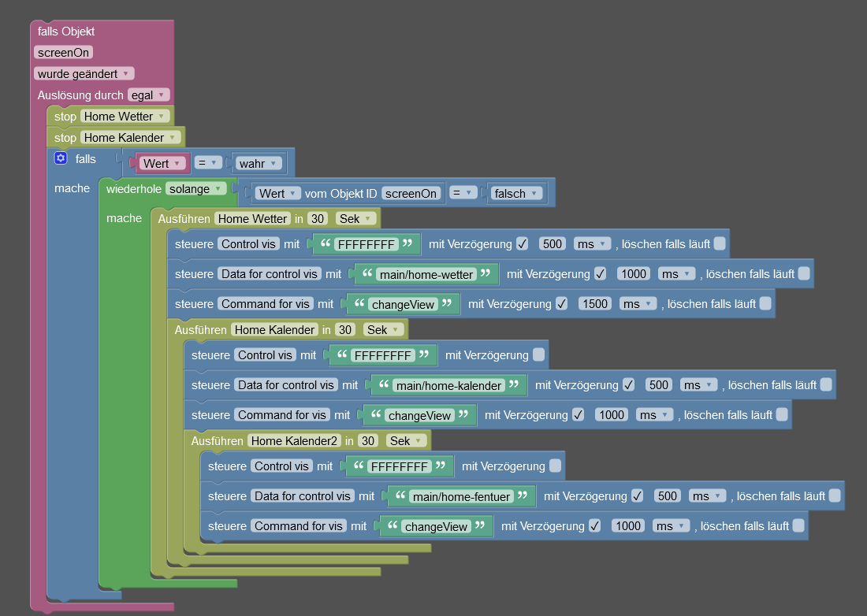
Task: Open the 'Wert' dropdown before 'vom Objekt ID'
Action: coord(278,193)
